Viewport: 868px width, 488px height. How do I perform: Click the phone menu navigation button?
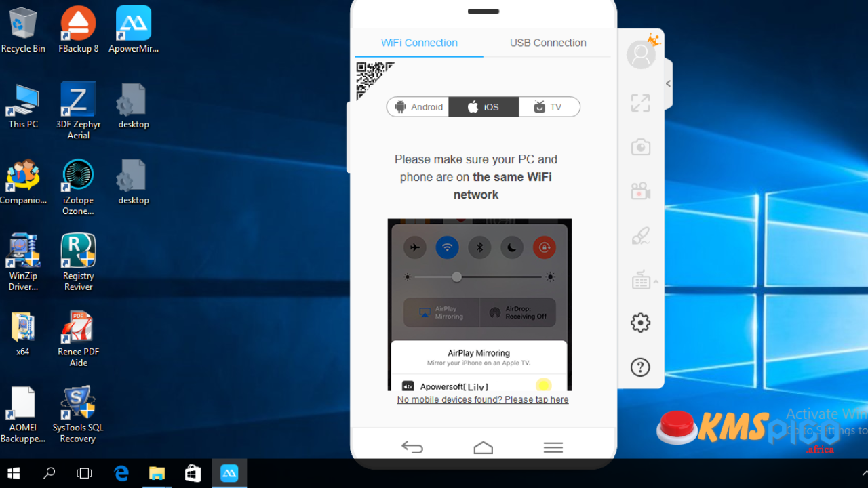pos(553,447)
